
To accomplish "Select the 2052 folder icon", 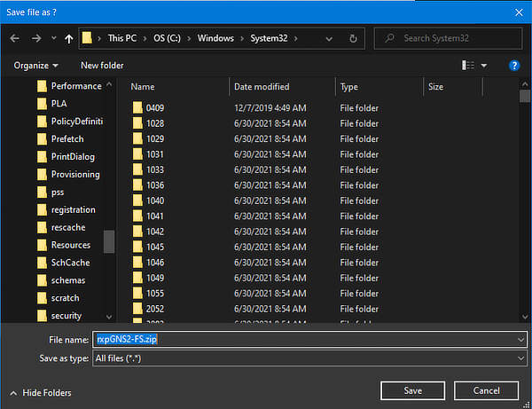I will pos(137,309).
